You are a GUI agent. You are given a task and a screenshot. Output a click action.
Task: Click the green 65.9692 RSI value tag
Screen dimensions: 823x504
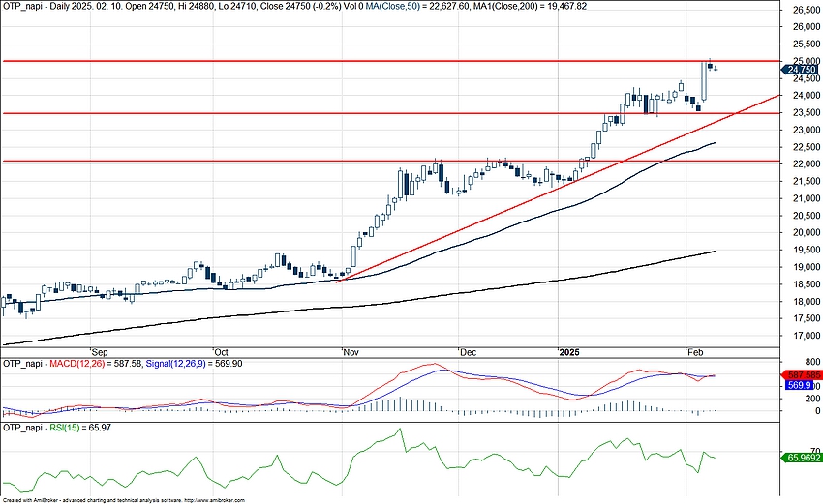(802, 458)
